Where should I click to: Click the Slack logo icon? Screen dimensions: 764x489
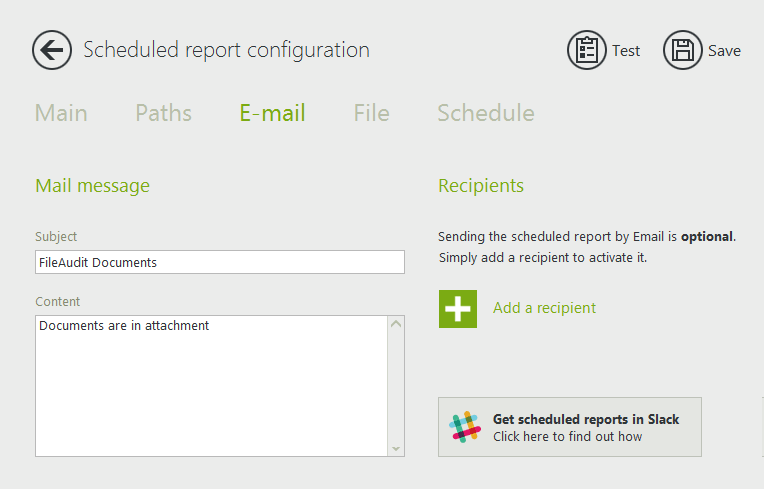[x=464, y=427]
